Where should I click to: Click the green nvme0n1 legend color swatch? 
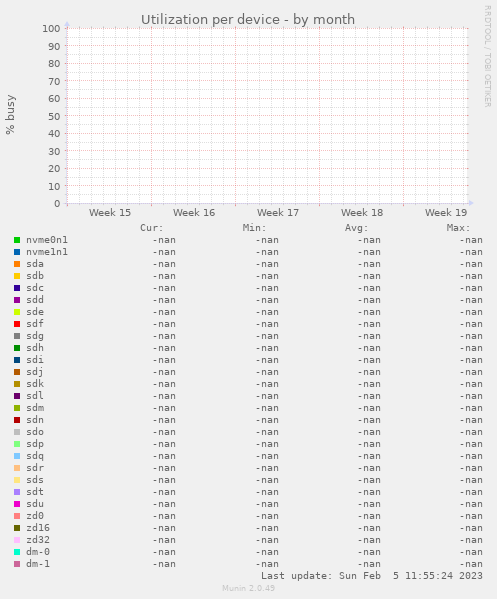[17, 240]
